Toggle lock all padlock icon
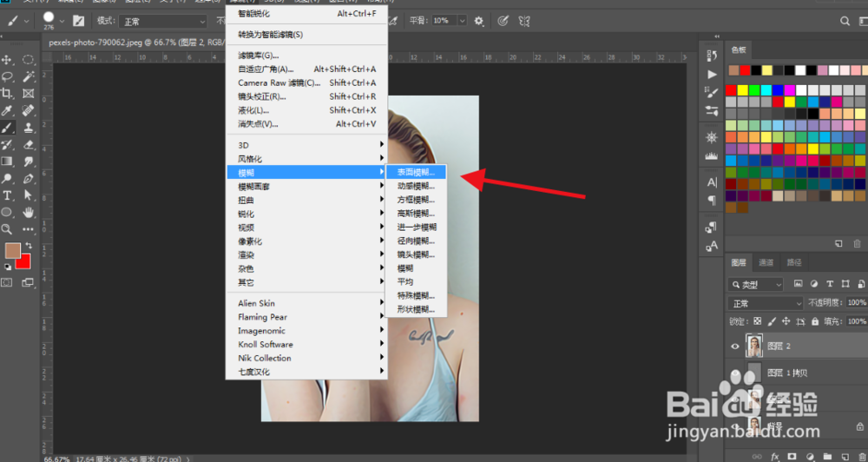This screenshot has height=462, width=868. coord(815,321)
